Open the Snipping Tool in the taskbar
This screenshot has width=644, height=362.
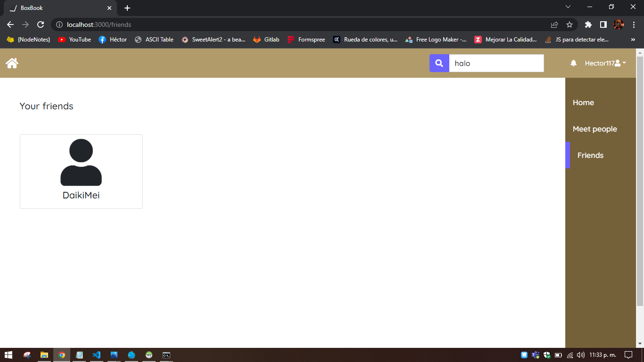[x=27, y=355]
